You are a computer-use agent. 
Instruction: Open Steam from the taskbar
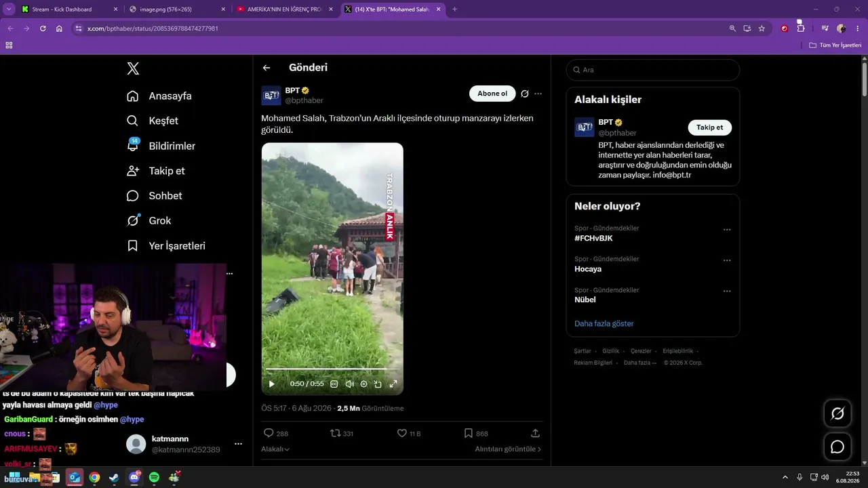pyautogui.click(x=114, y=478)
